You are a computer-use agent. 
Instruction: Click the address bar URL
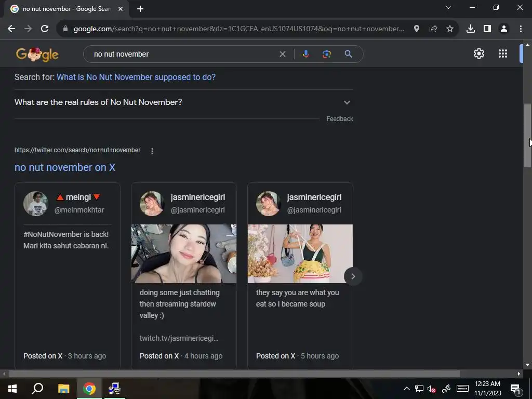238,29
